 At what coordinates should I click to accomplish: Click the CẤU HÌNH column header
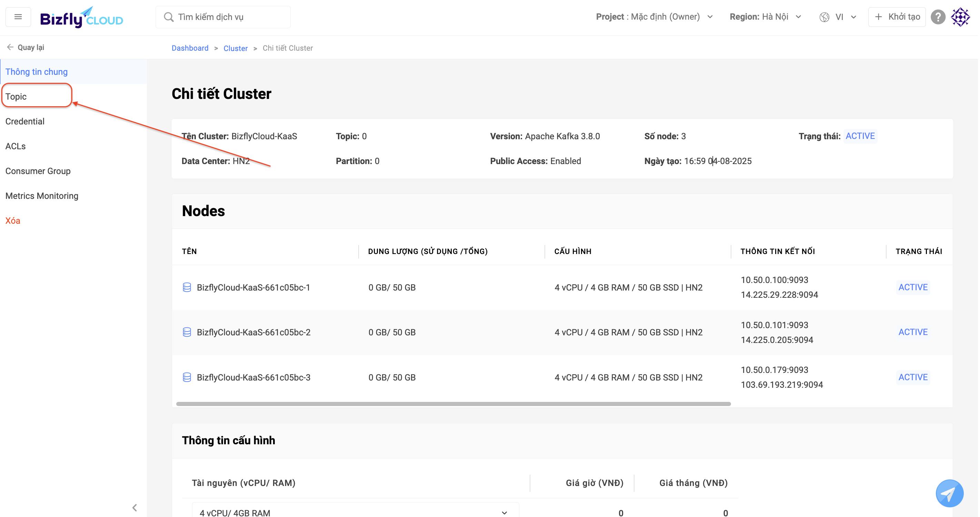tap(572, 251)
